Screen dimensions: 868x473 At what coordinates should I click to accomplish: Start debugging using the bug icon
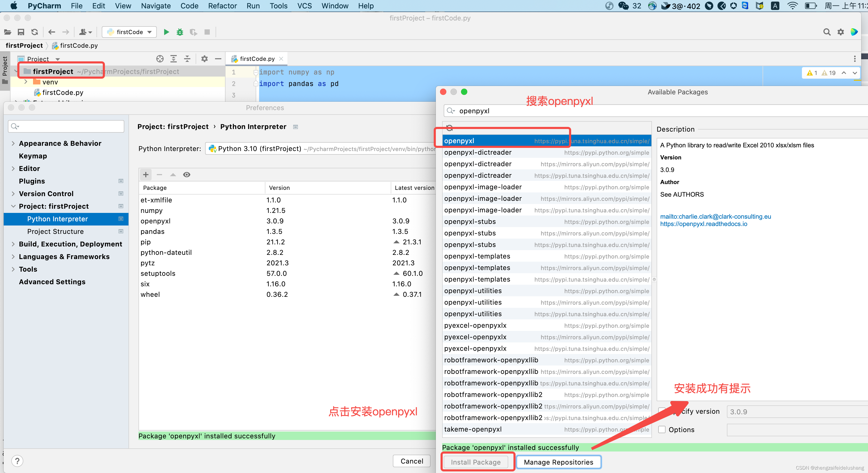180,32
